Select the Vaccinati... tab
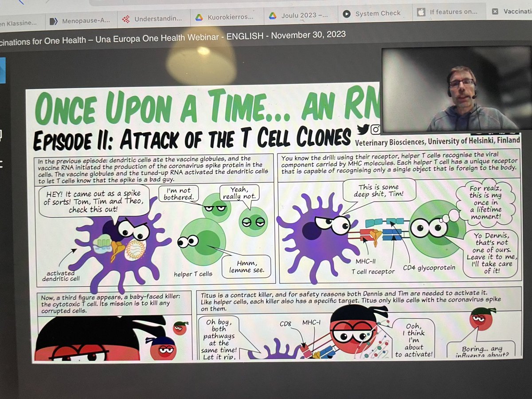This screenshot has width=532, height=399. point(510,11)
